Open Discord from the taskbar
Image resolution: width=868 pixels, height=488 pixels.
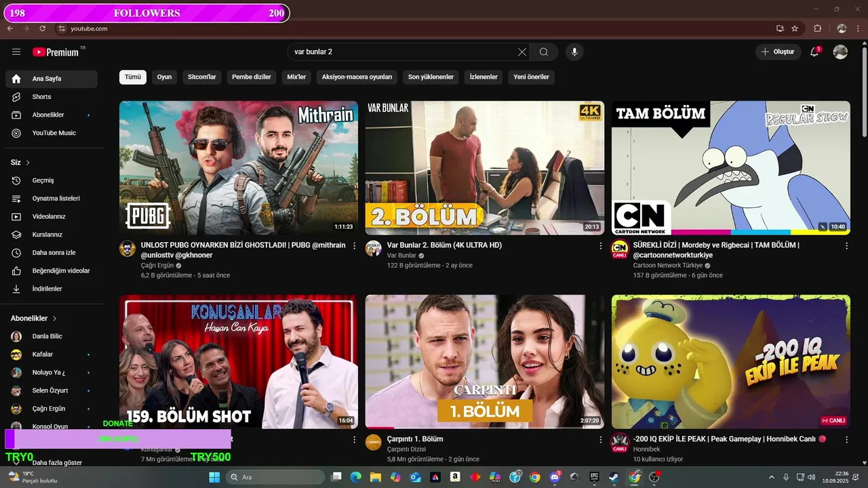[x=555, y=477]
